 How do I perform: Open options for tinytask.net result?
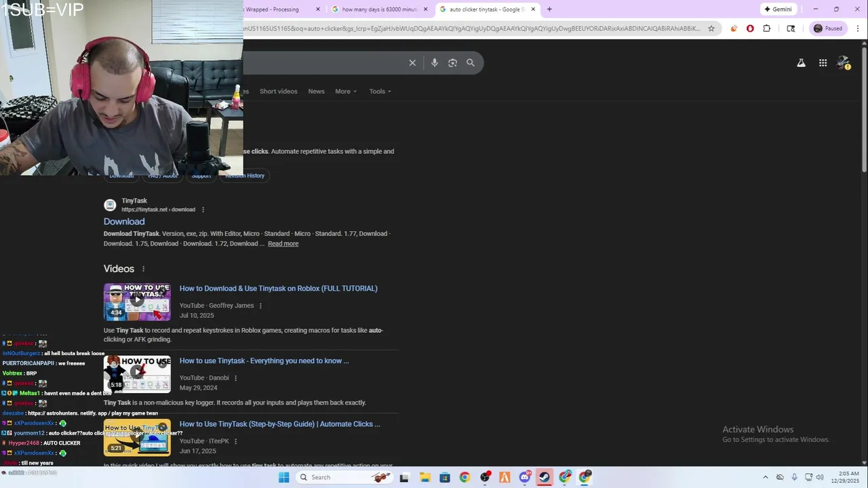[x=203, y=210]
